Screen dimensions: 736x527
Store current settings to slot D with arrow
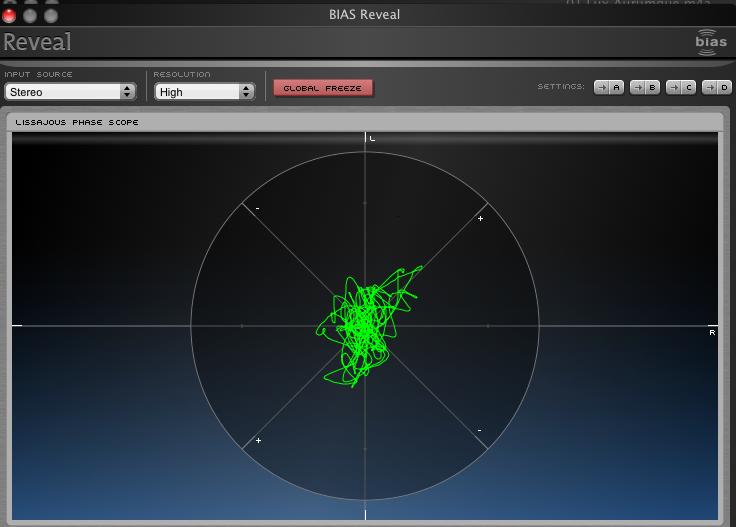(x=710, y=88)
